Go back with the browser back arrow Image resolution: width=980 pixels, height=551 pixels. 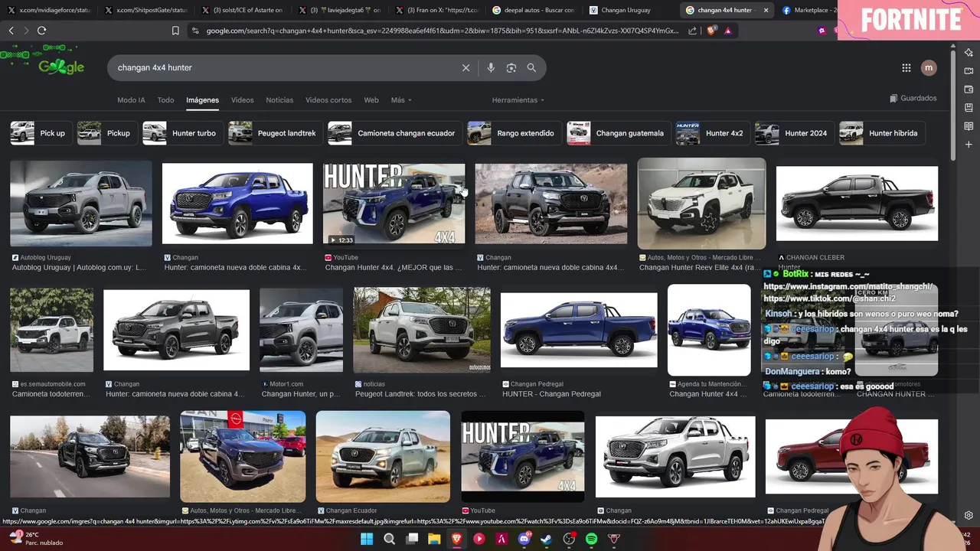[11, 31]
